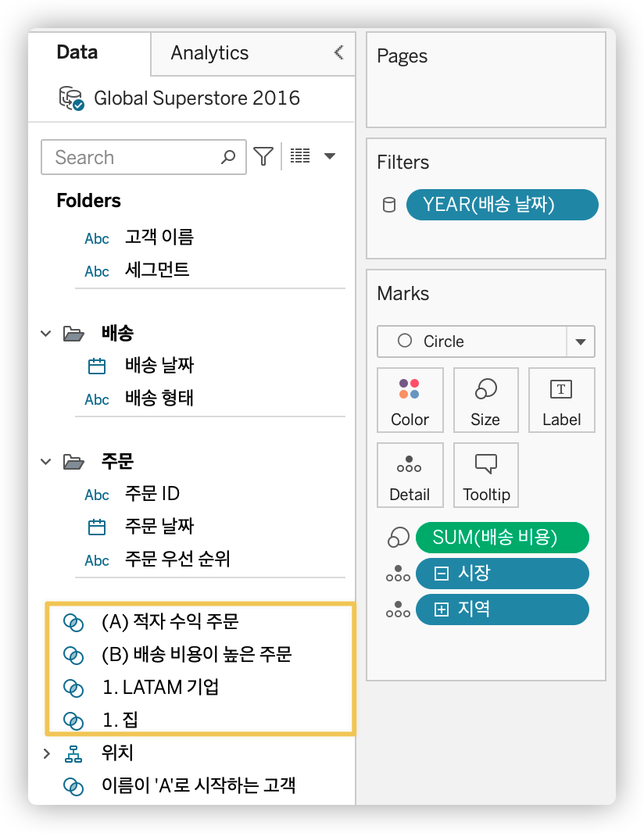Image resolution: width=644 pixels, height=833 pixels.
Task: Click the set icon for (B) 배송 비용이 높은 주문
Action: pyautogui.click(x=73, y=655)
